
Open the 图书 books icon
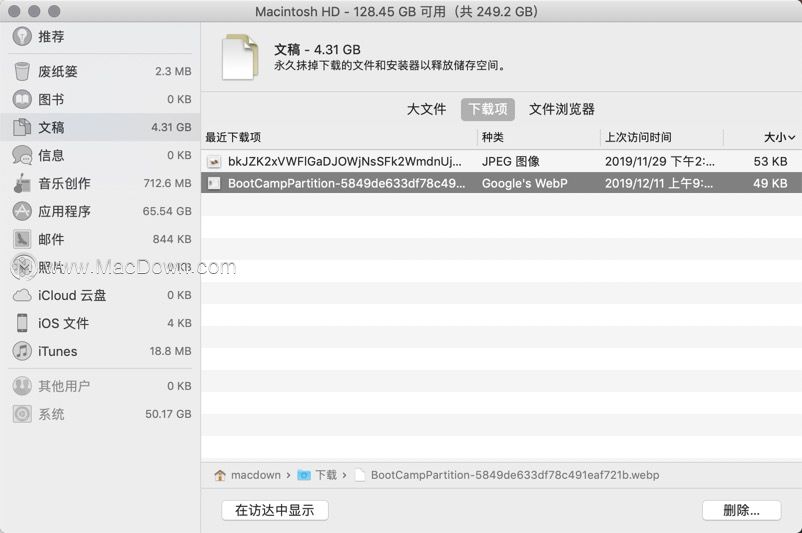[x=22, y=99]
